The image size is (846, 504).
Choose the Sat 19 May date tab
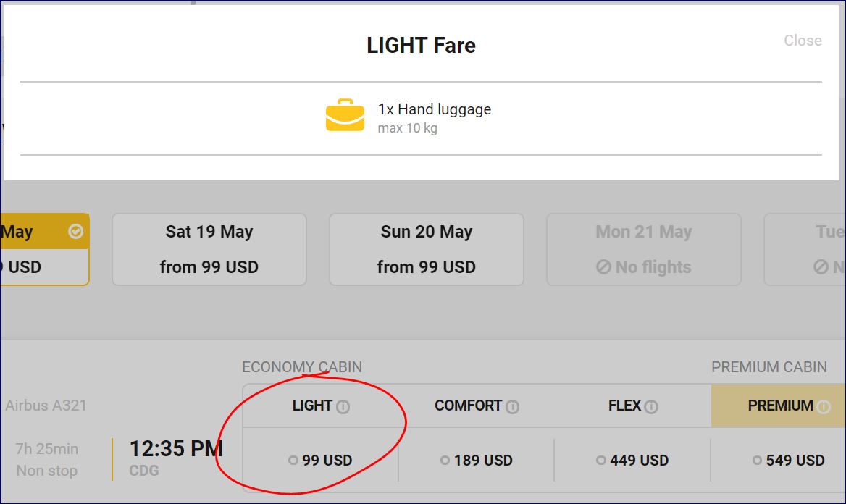click(209, 249)
